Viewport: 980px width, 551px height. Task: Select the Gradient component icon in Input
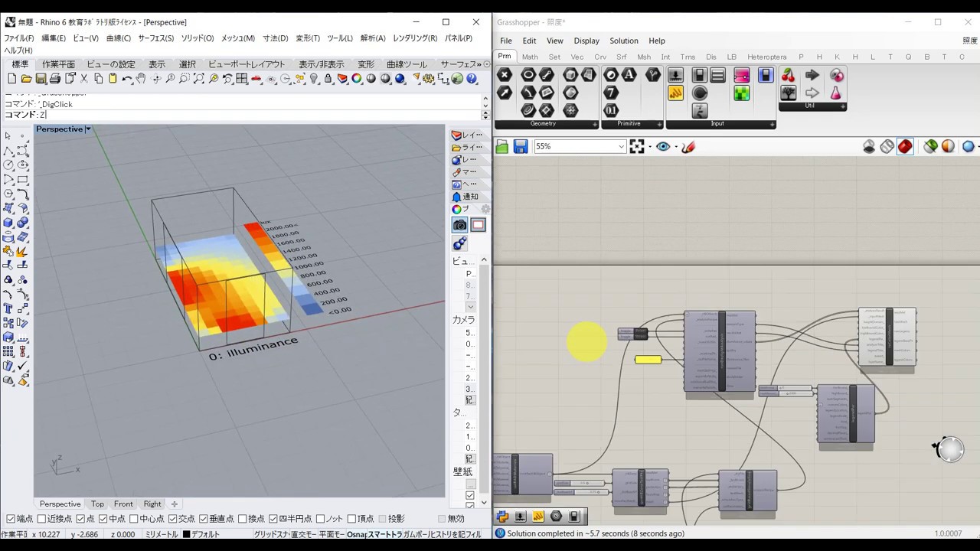click(x=742, y=75)
